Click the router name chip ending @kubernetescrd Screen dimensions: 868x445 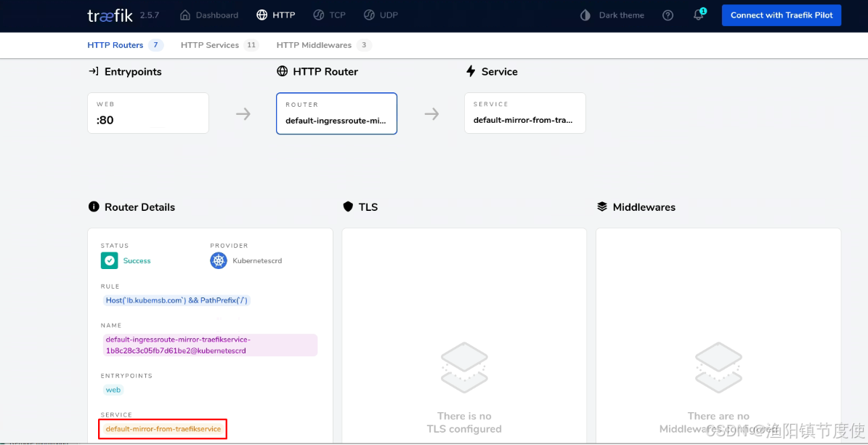(x=210, y=345)
